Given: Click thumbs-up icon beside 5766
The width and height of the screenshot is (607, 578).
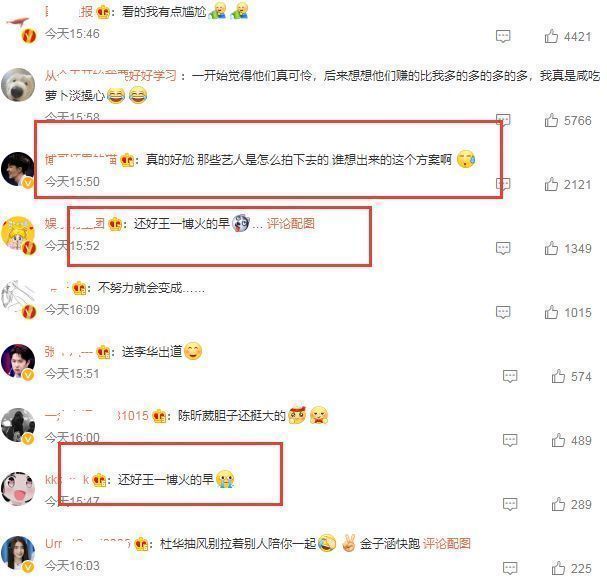Looking at the screenshot, I should pyautogui.click(x=551, y=120).
